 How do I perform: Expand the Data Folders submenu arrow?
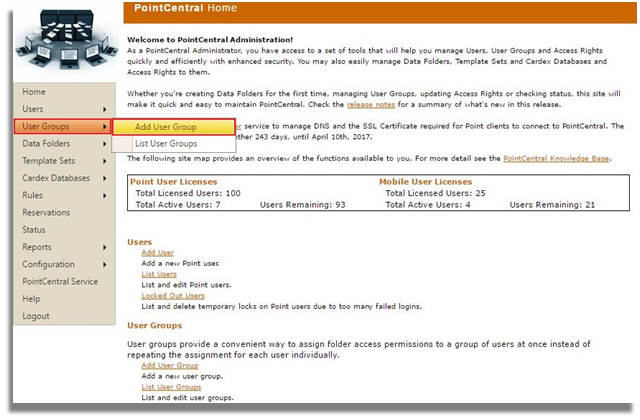104,144
